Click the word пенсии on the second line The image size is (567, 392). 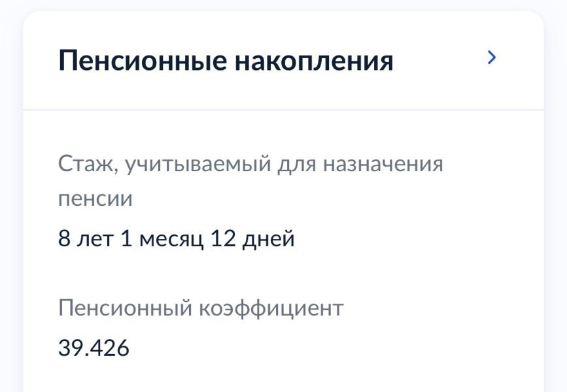point(95,199)
